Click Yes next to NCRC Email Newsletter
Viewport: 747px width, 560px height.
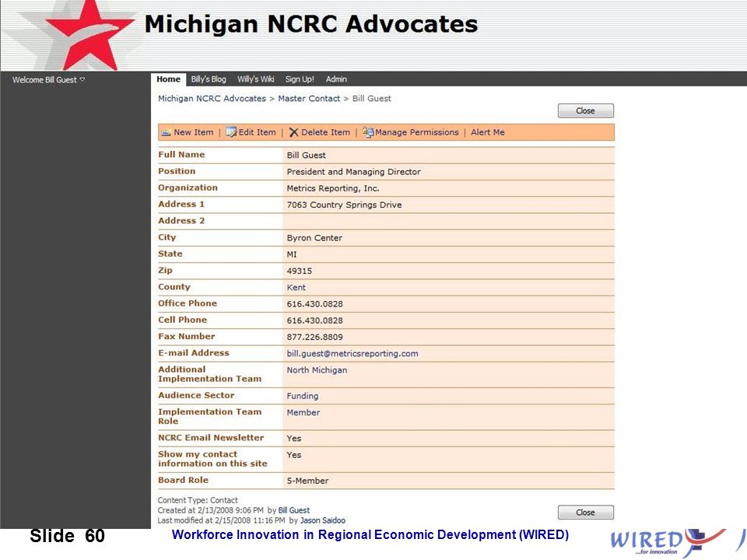(x=294, y=439)
